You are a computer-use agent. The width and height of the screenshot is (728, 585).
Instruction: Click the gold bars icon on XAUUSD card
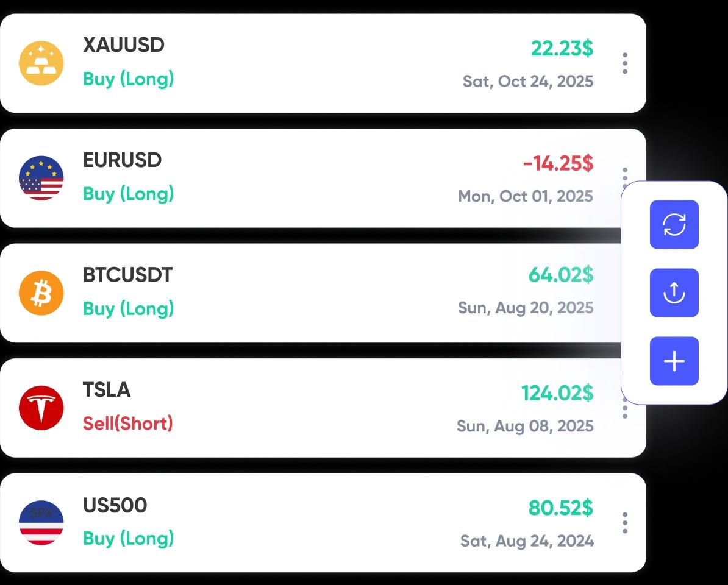(x=41, y=62)
